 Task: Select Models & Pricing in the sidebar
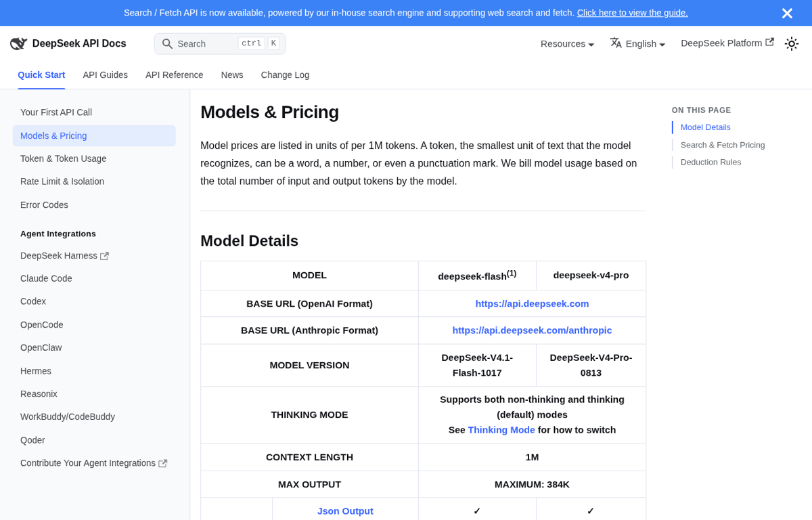(94, 135)
